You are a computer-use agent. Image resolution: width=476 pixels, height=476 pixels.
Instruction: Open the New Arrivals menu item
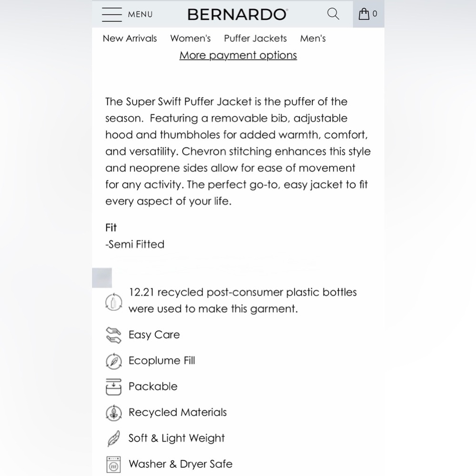coord(129,39)
